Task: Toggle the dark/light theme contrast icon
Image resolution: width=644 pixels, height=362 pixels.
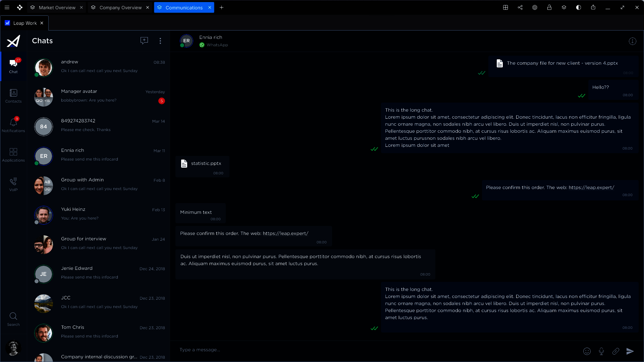Action: (578, 7)
